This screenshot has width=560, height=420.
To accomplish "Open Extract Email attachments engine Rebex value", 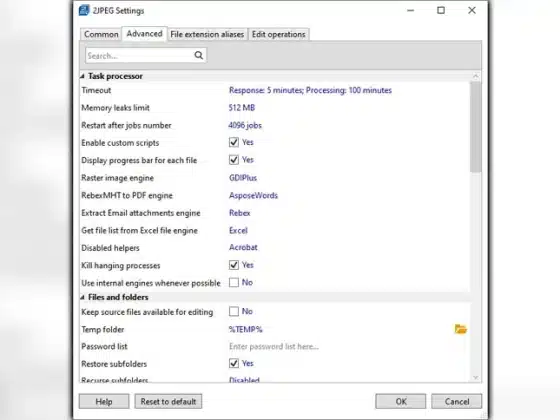I will [x=240, y=213].
